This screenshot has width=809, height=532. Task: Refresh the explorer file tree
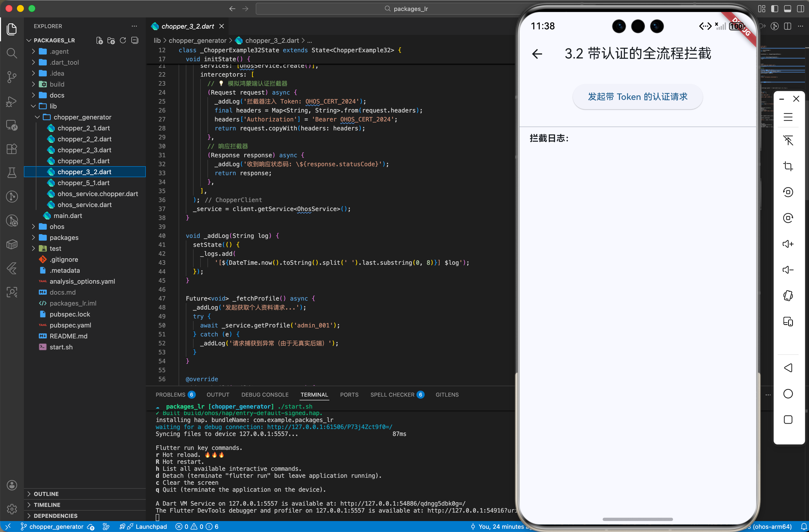tap(123, 41)
